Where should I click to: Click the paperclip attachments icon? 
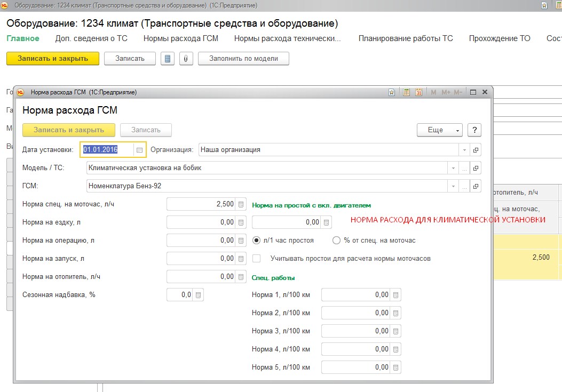coord(185,59)
